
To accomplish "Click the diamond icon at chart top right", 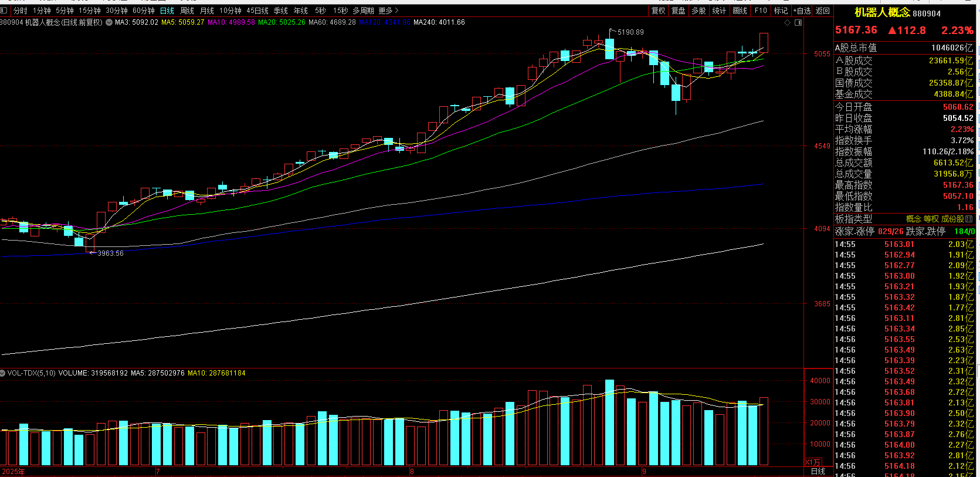I will [787, 23].
